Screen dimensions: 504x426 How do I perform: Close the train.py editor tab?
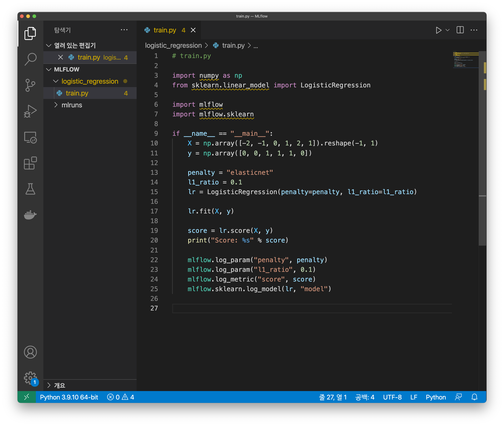click(x=193, y=30)
